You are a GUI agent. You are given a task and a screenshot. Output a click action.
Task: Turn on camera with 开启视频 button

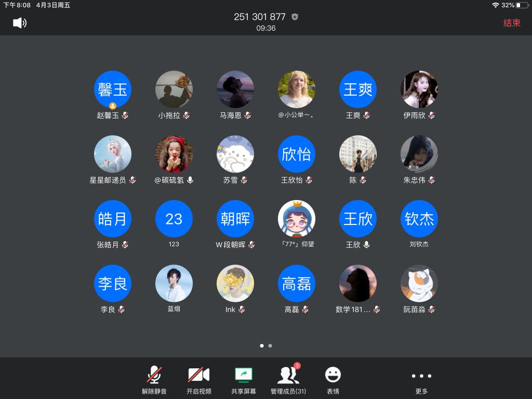pyautogui.click(x=198, y=379)
